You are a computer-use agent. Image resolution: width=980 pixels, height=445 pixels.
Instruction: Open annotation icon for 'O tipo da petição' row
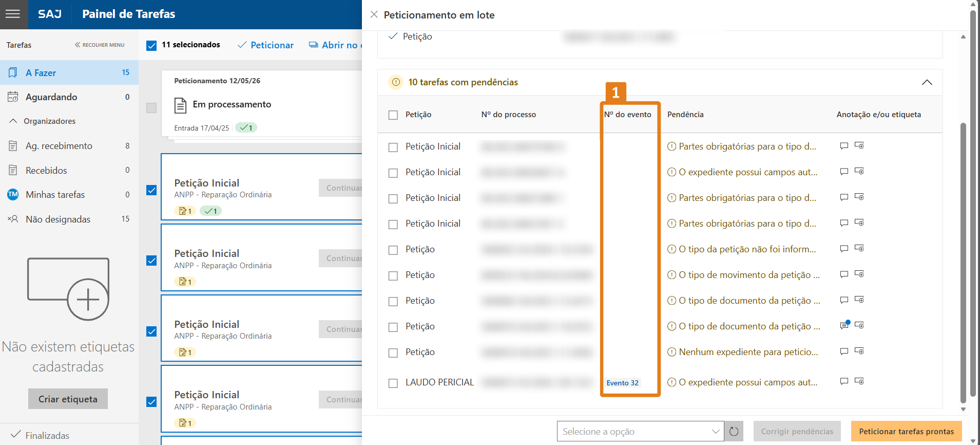point(844,249)
